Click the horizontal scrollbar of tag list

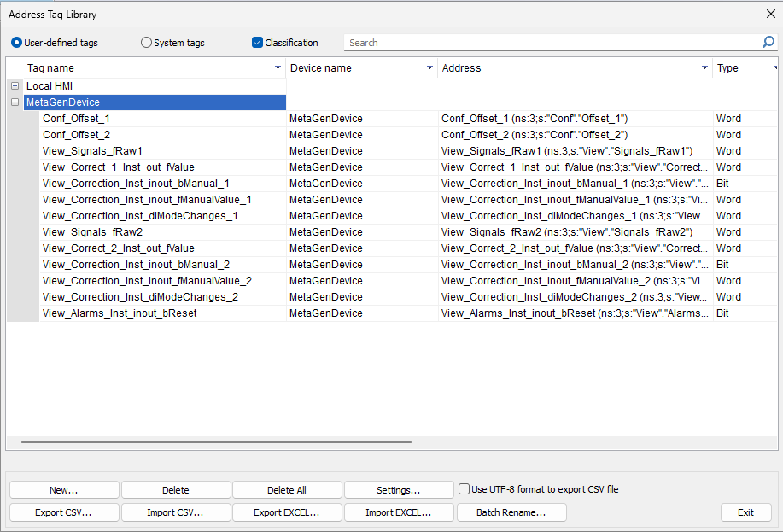point(216,442)
